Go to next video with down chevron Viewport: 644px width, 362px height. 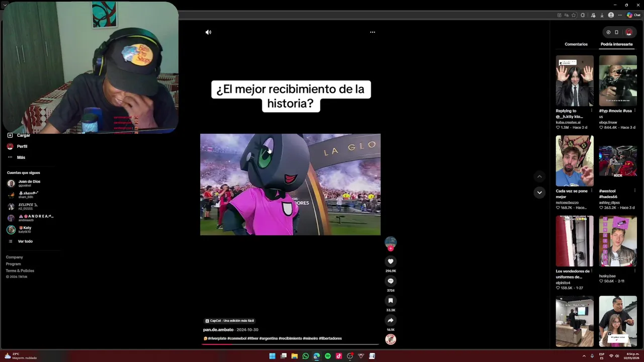tap(539, 193)
